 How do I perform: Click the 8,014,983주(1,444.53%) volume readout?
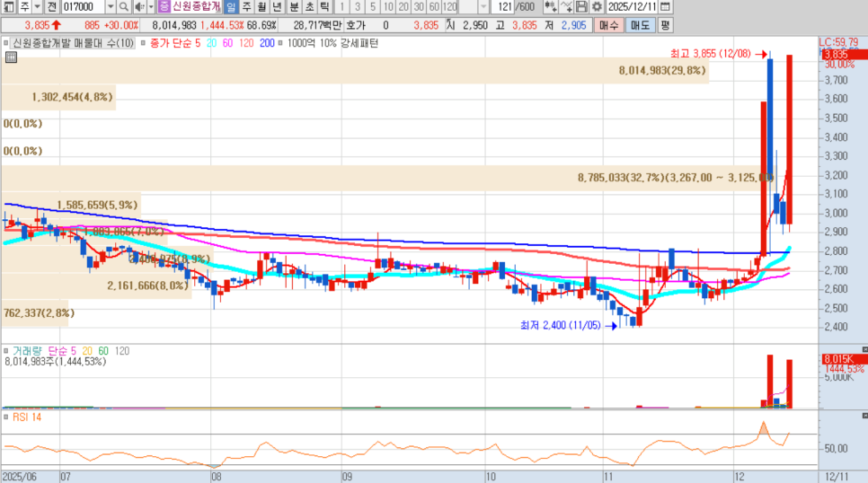pyautogui.click(x=56, y=361)
